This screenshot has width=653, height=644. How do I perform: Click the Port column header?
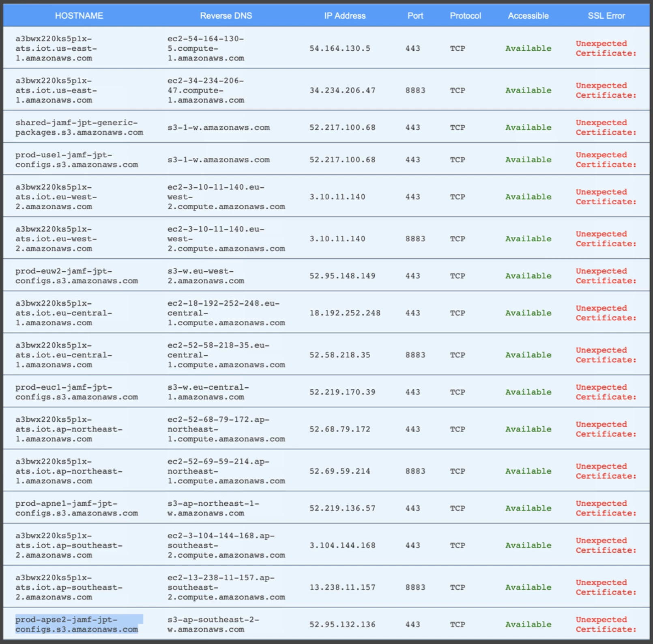pyautogui.click(x=415, y=16)
